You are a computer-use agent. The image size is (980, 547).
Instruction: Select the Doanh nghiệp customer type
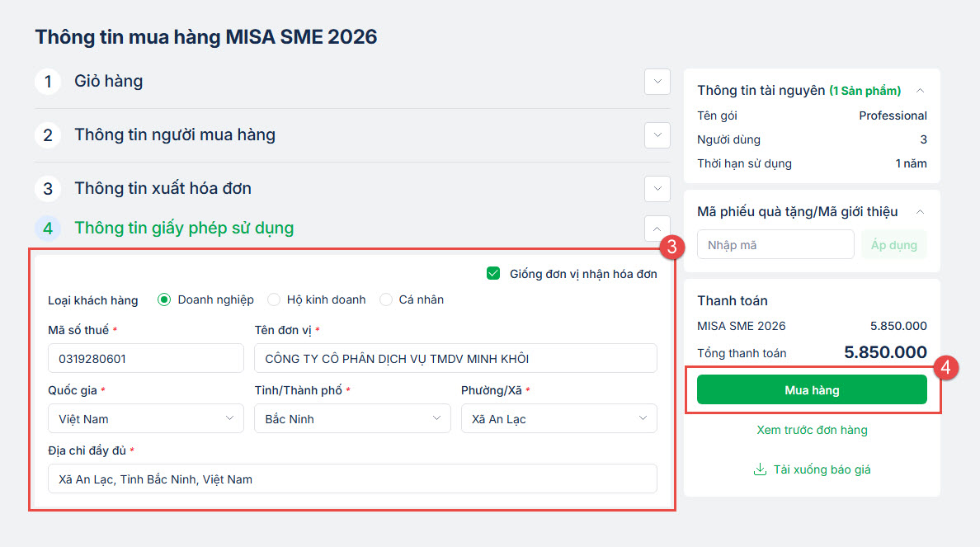pyautogui.click(x=164, y=299)
